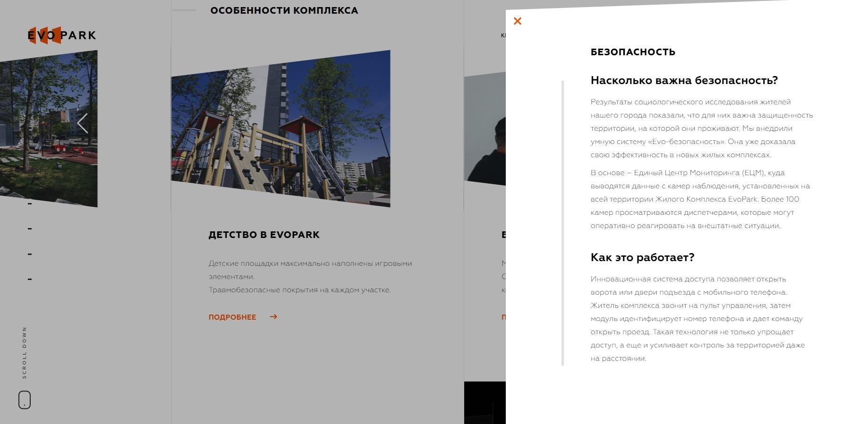Click the Безопасность panel title
Viewport: 868px width, 424px height.
(x=633, y=52)
